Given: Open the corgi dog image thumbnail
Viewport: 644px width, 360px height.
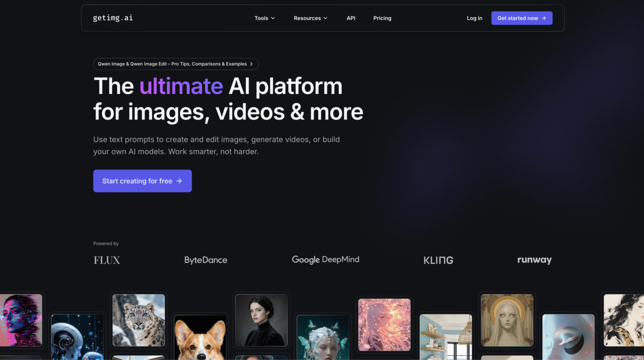Looking at the screenshot, I should point(200,339).
